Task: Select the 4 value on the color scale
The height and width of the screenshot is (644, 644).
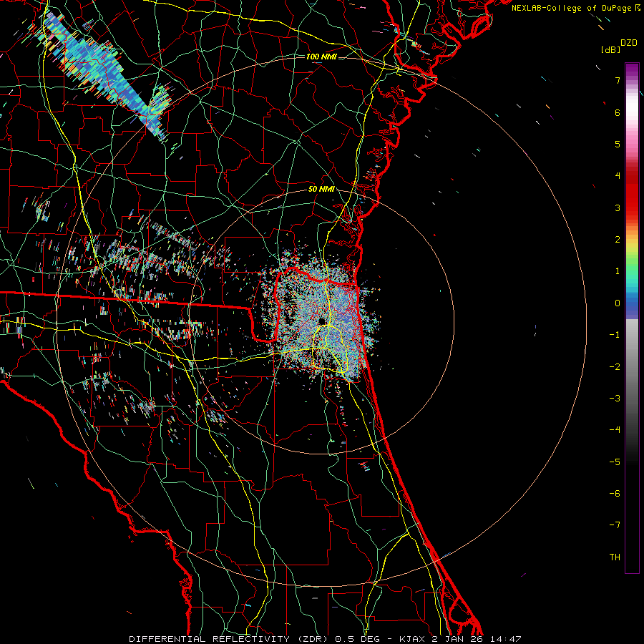Action: 618,176
